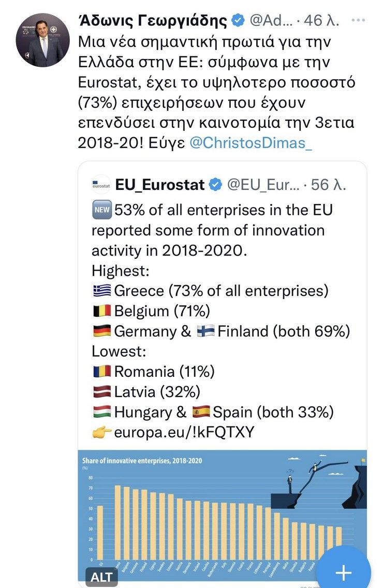Tap the 56 λ. timestamp on quoted tweet
This screenshot has width=383, height=588.
tap(329, 184)
